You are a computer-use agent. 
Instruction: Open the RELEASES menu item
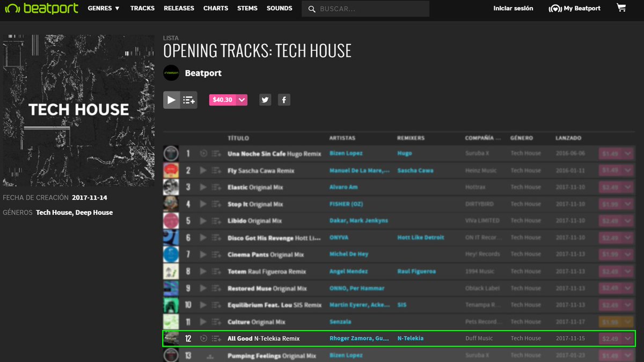coord(179,9)
